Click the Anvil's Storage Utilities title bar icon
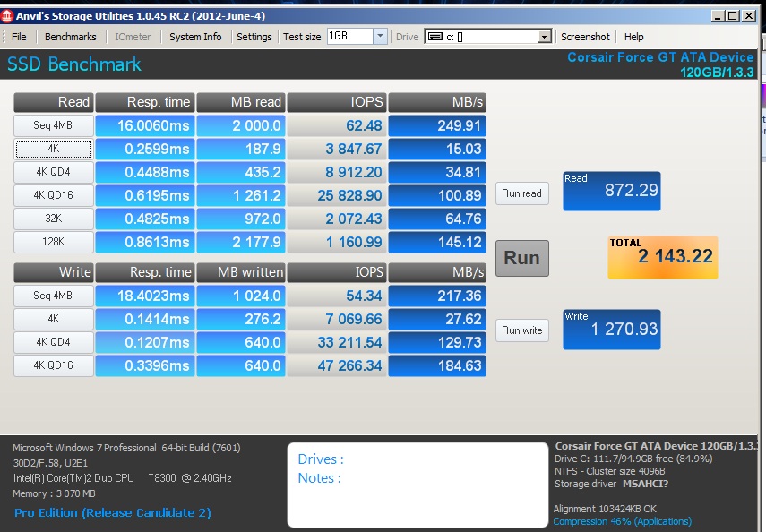Viewport: 766px width, 532px height. [x=7, y=16]
